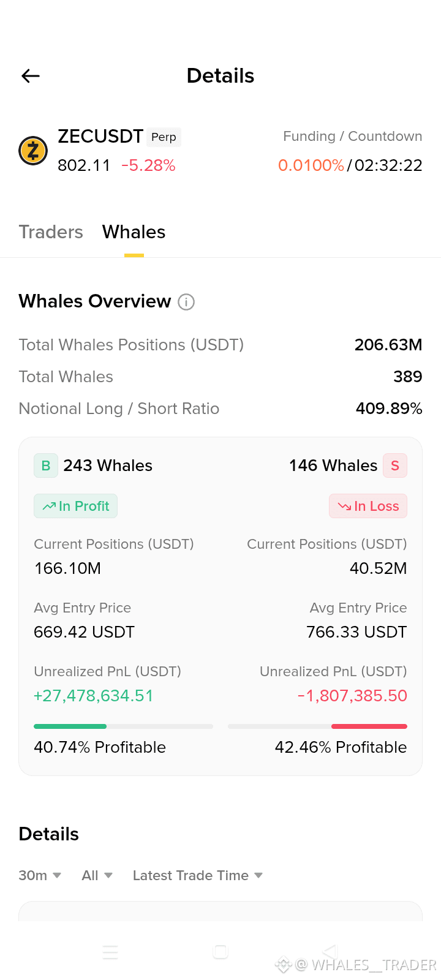Tap the green B long badge
Screen dimensions: 441x980
pyautogui.click(x=46, y=466)
